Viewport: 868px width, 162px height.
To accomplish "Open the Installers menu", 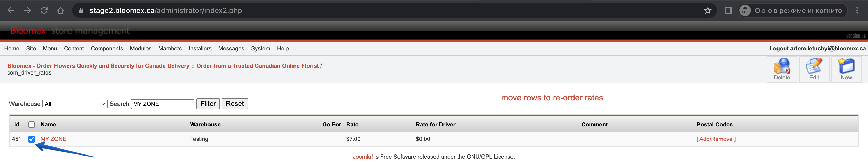I will [200, 48].
